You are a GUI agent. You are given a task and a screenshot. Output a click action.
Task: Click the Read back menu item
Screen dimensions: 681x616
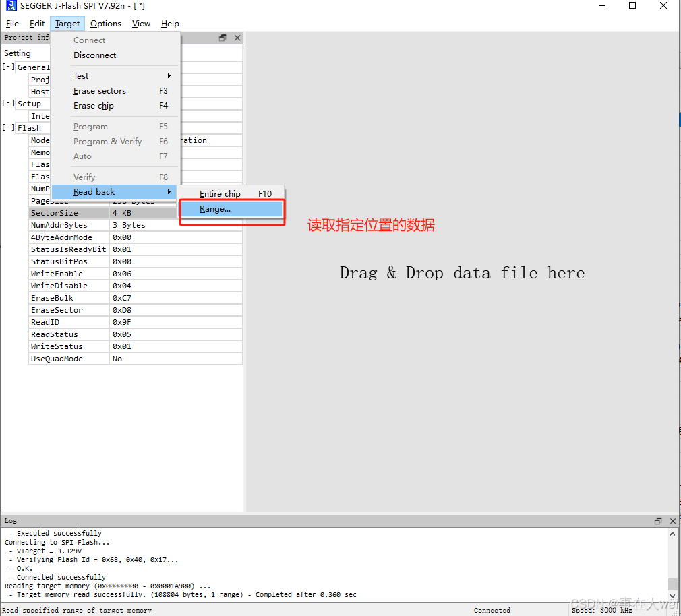[x=114, y=192]
